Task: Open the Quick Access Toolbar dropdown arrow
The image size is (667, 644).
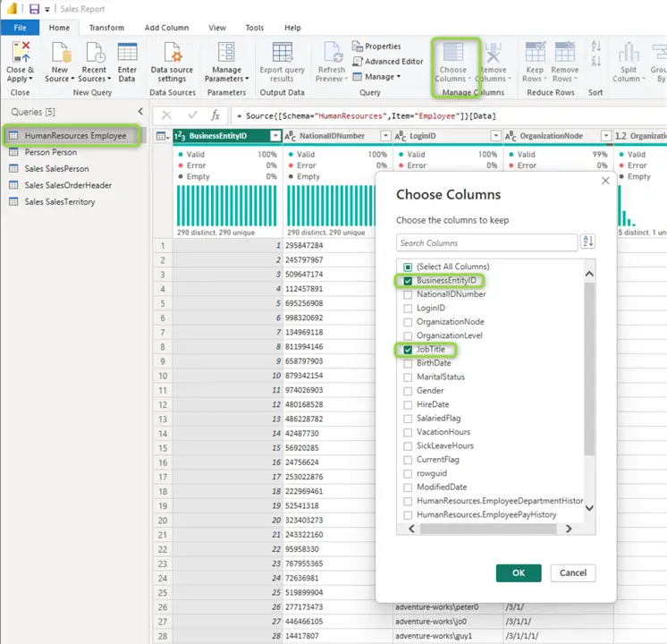Action: point(47,9)
